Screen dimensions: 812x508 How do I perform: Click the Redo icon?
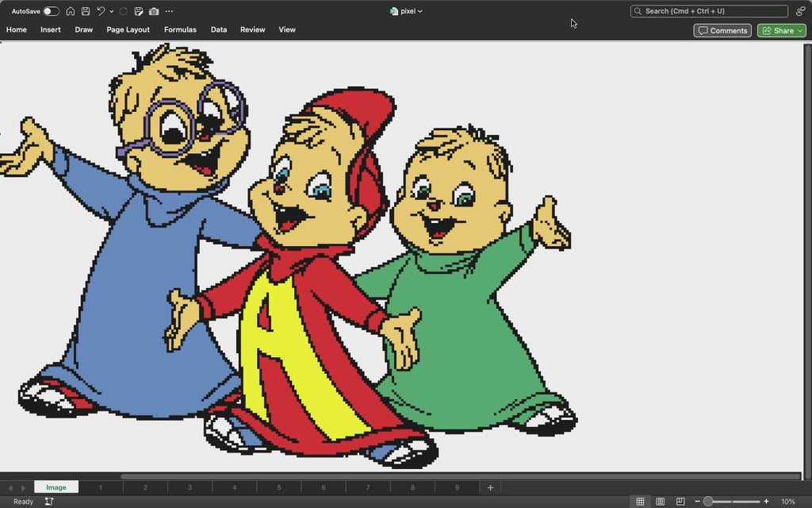[121, 11]
